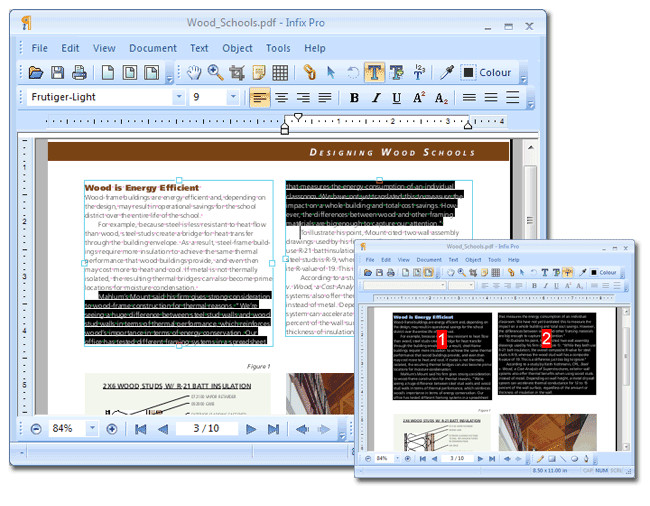Open the font size dropdown
Image resolution: width=650 pixels, height=506 pixels.
coord(233,98)
